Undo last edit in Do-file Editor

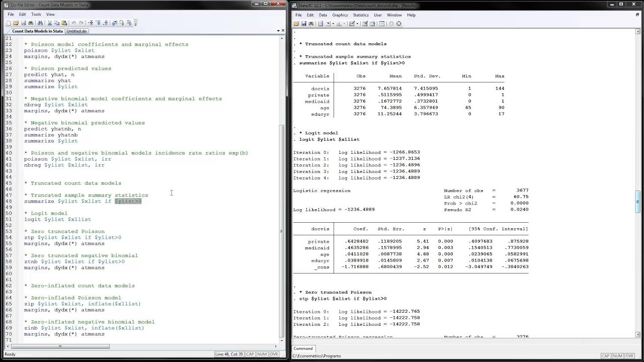(74, 23)
